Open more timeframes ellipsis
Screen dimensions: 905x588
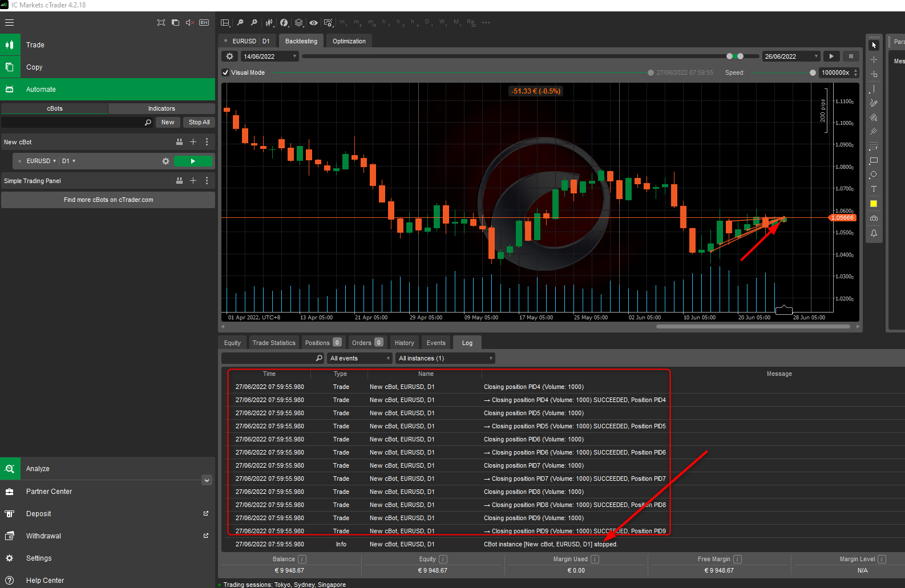coord(486,23)
